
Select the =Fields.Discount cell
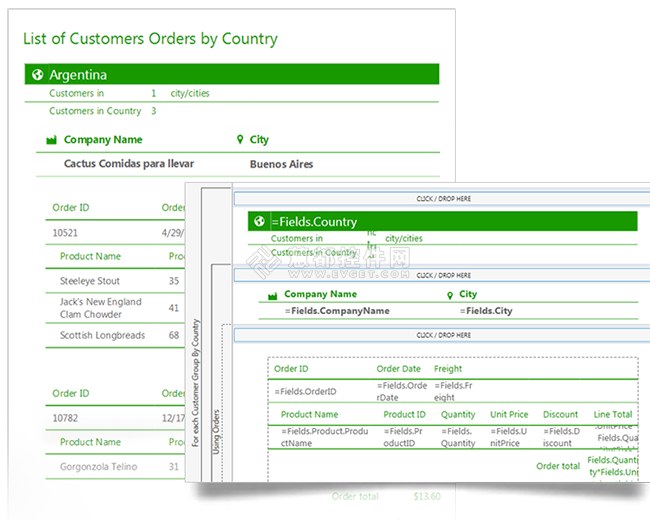click(x=561, y=437)
